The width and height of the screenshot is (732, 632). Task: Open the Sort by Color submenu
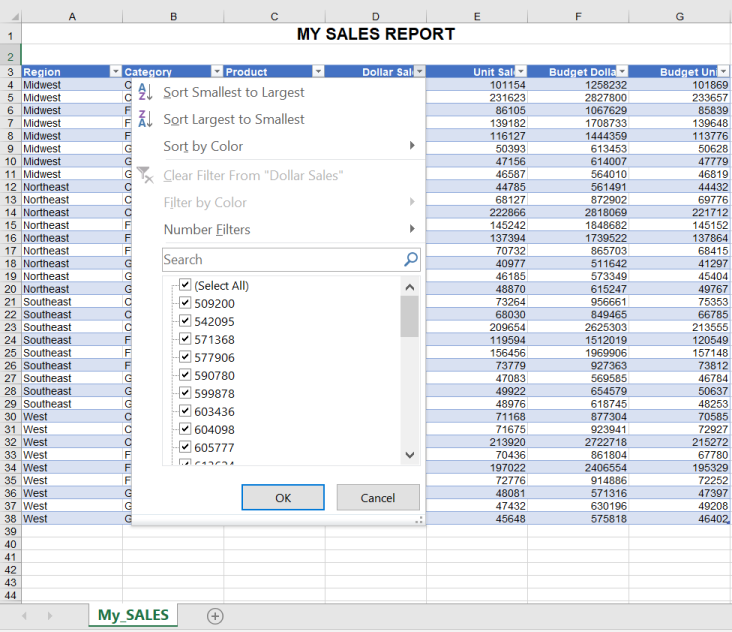pos(290,146)
